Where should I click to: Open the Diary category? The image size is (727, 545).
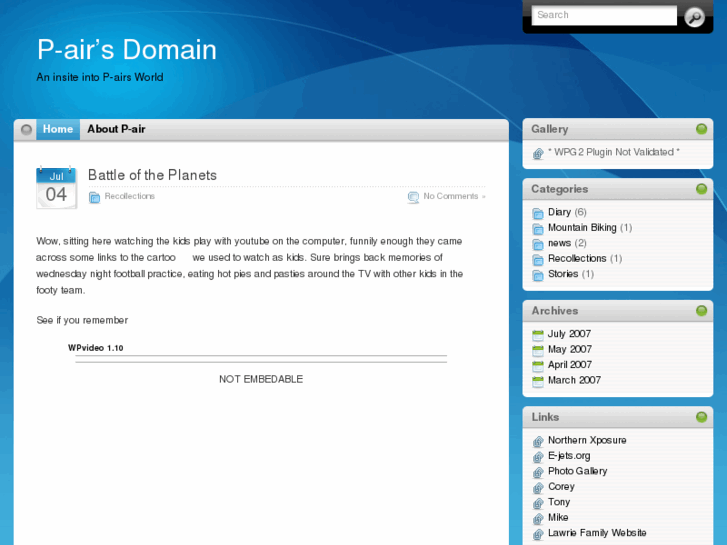(x=559, y=212)
